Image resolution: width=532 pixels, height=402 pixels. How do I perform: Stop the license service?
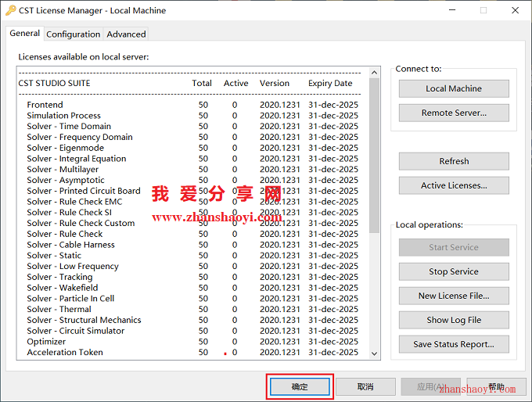[454, 271]
